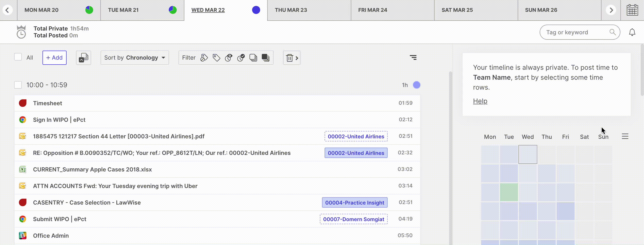Click the 00007-Domern Somgiat tag suggestion
The image size is (644, 245).
354,219
